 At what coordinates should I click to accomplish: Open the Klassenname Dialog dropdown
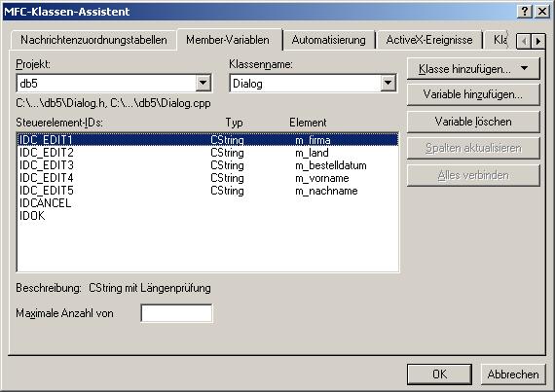388,83
